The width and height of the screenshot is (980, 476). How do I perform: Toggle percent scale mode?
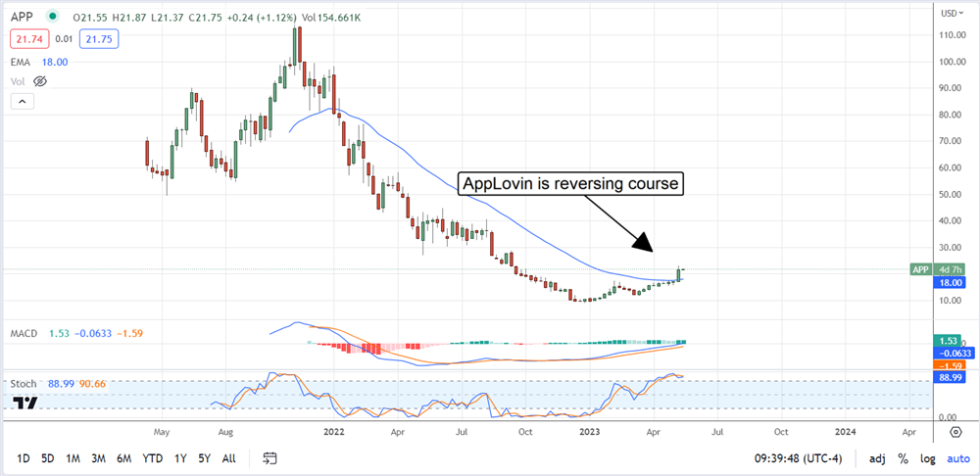click(904, 458)
